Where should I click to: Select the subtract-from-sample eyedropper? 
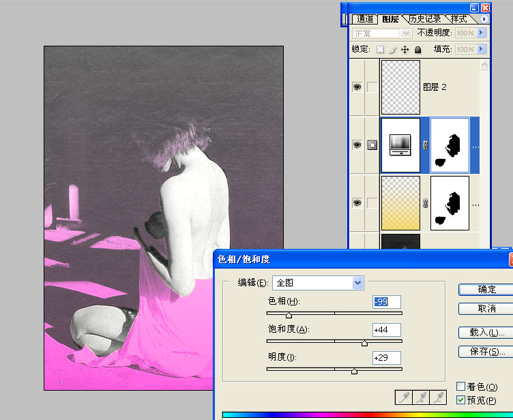click(438, 397)
